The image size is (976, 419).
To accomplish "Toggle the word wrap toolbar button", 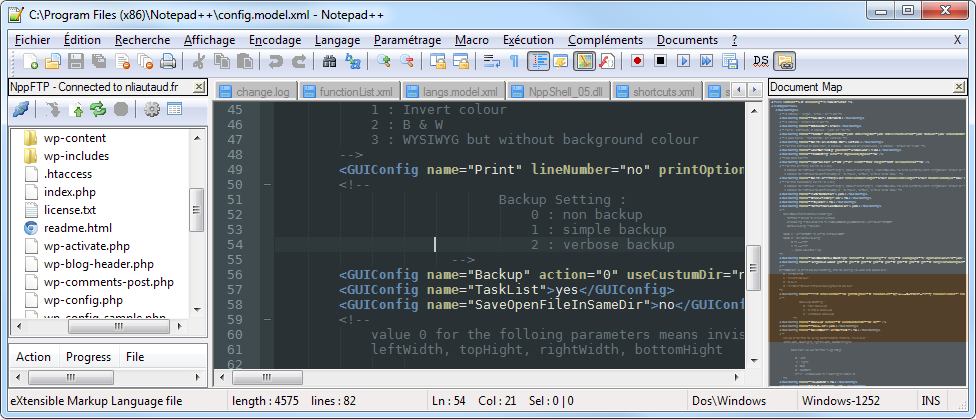I will coord(491,62).
